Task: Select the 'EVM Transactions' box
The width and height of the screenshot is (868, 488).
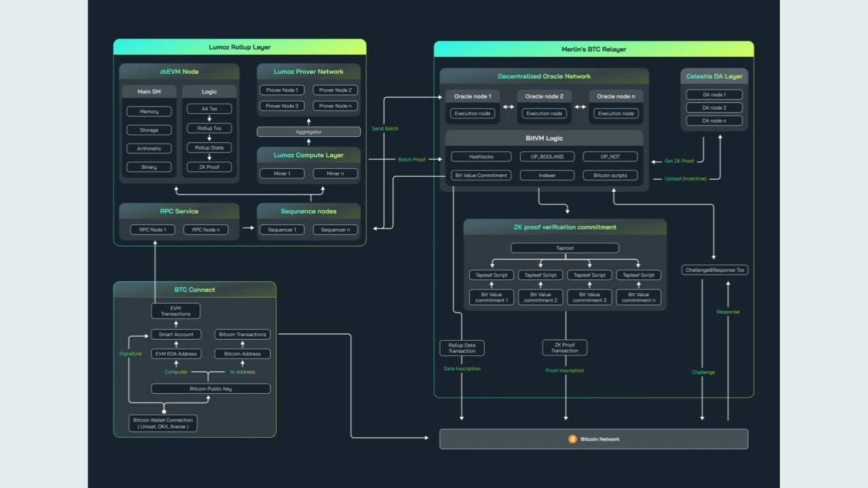Action: pos(176,311)
